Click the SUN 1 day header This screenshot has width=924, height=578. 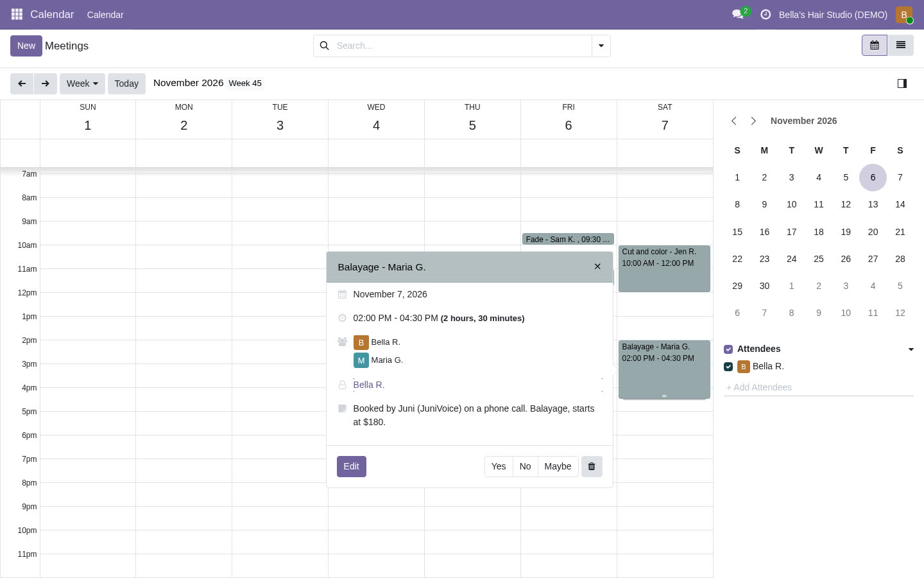point(88,119)
